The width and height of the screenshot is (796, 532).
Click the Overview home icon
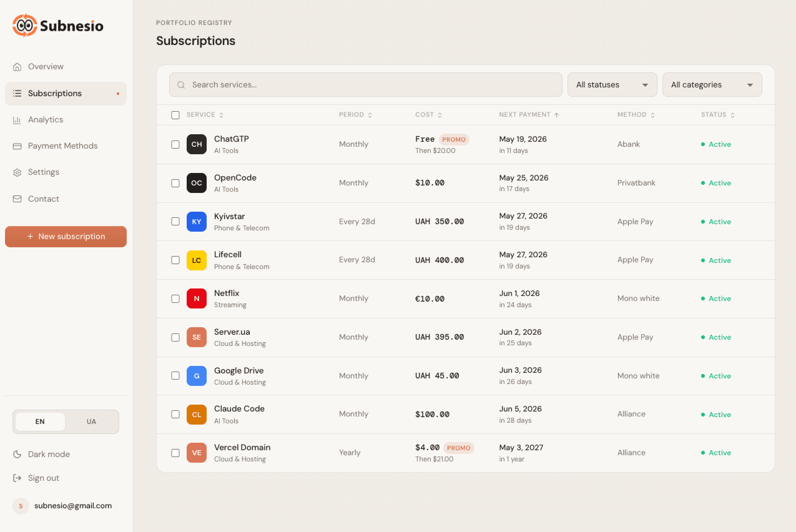click(x=17, y=67)
